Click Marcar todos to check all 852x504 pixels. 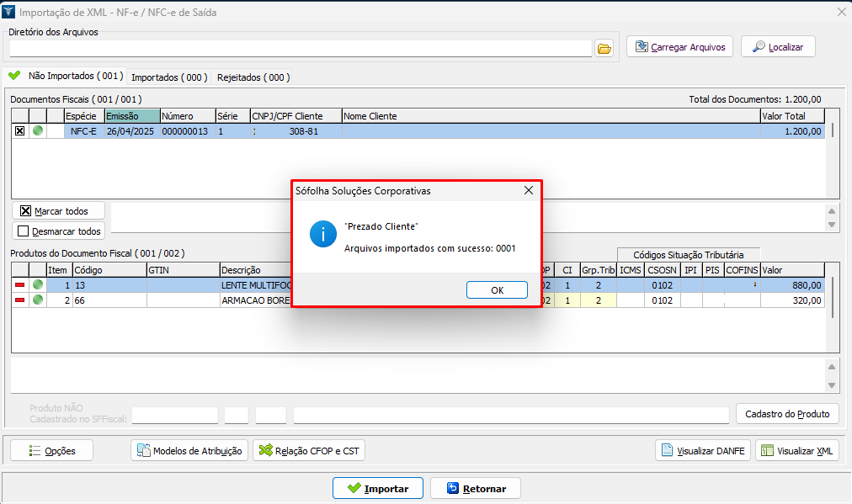(x=58, y=211)
